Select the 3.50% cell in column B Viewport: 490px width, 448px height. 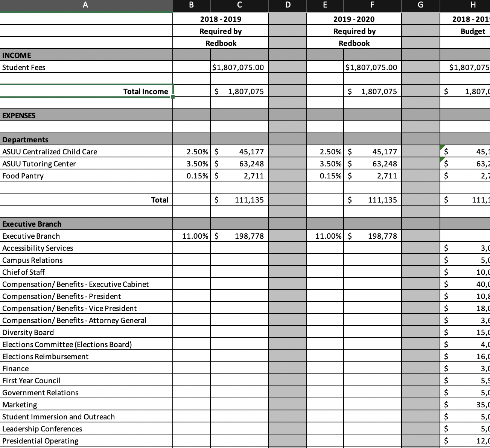point(192,163)
